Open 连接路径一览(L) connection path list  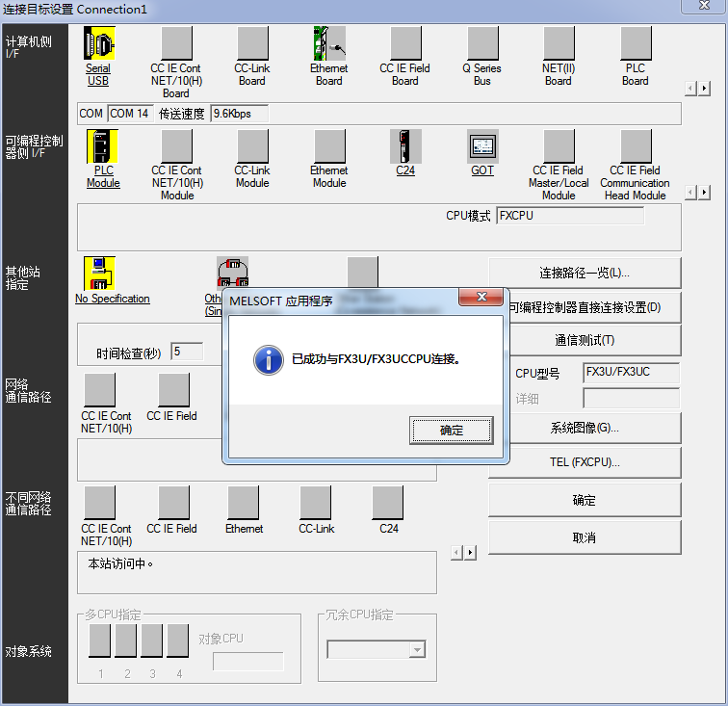click(x=585, y=273)
